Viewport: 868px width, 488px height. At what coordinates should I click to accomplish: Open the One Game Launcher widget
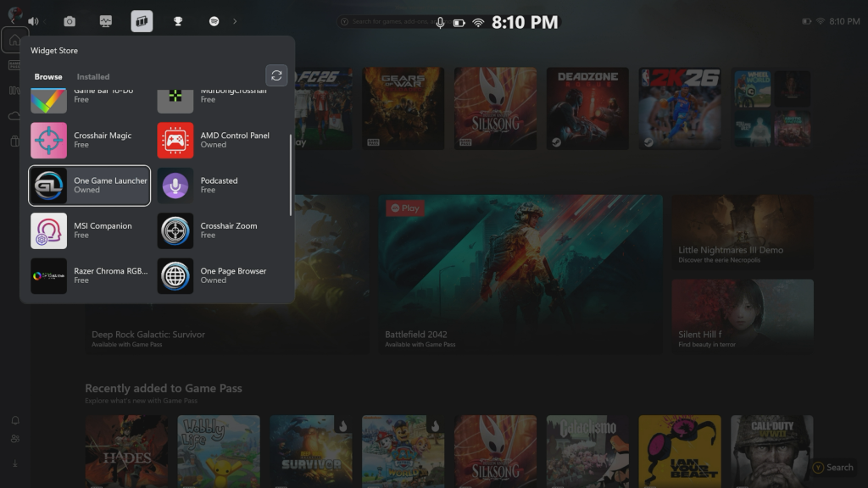pyautogui.click(x=90, y=186)
